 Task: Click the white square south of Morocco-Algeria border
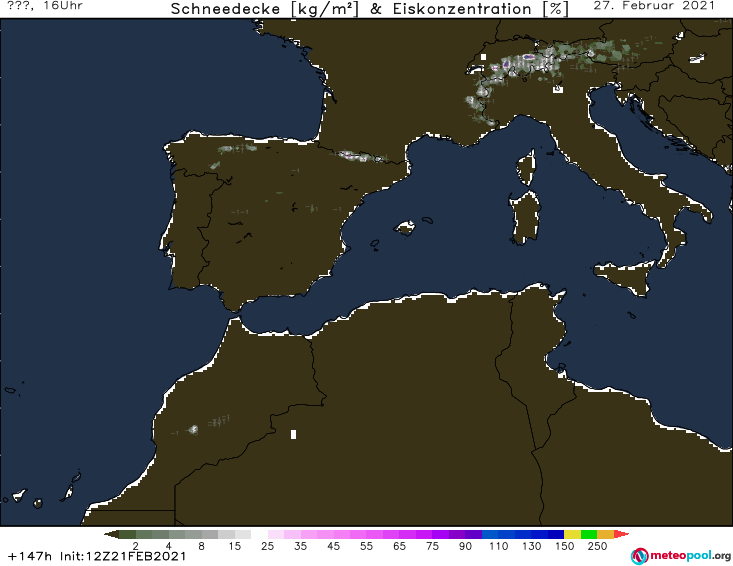coord(294,434)
